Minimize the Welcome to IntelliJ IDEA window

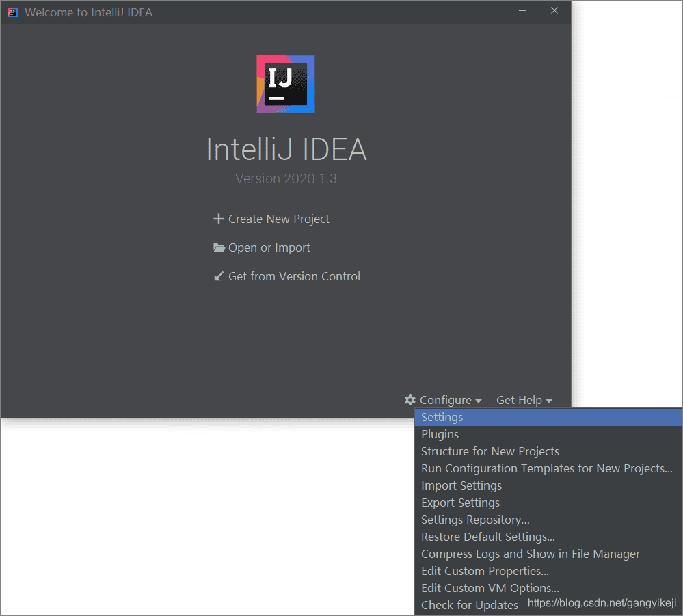522,11
